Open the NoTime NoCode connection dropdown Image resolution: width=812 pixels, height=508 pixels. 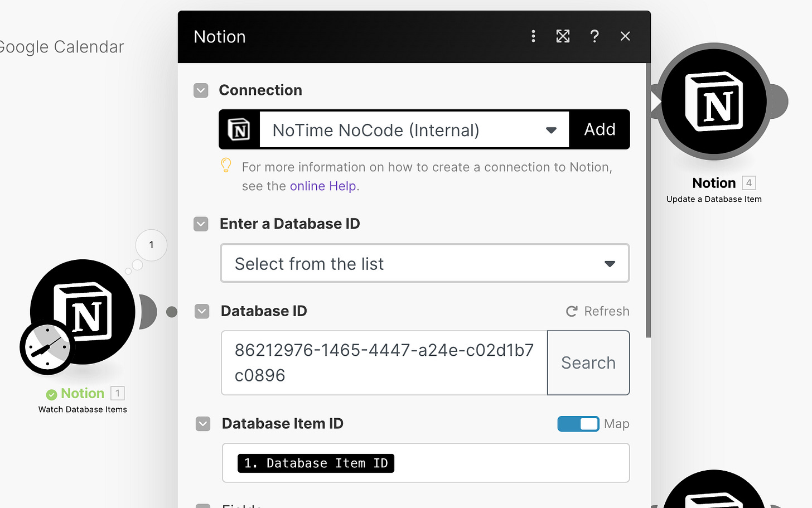coord(414,130)
